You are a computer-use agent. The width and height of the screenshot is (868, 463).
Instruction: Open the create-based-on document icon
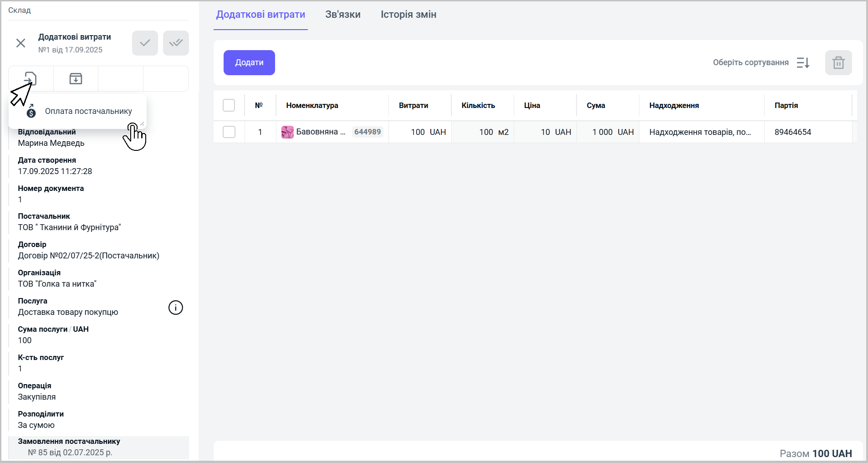click(31, 79)
